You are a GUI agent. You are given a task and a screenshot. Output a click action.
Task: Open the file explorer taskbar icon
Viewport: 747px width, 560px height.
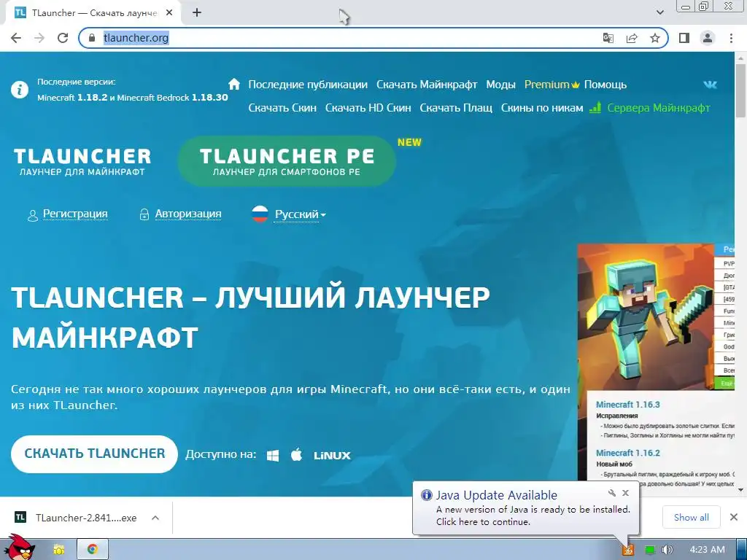coord(58,550)
